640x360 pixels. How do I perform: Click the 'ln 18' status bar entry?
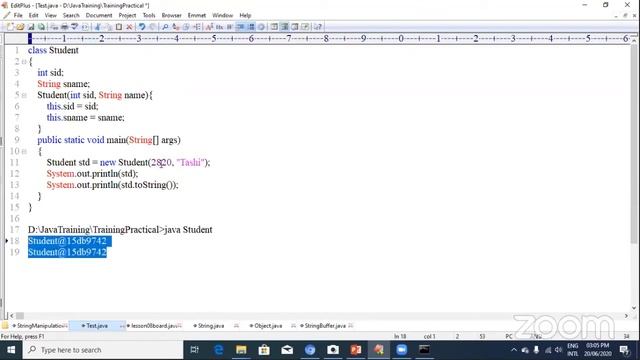[400, 336]
